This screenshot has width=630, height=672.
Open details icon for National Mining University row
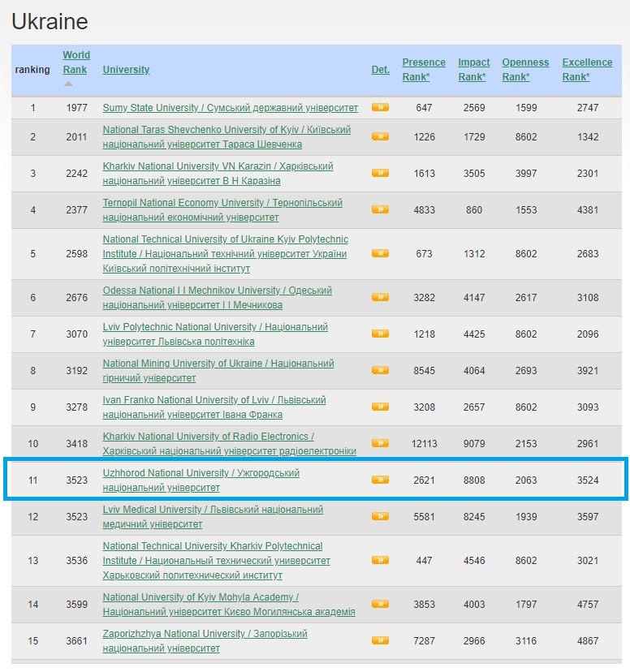(x=380, y=370)
